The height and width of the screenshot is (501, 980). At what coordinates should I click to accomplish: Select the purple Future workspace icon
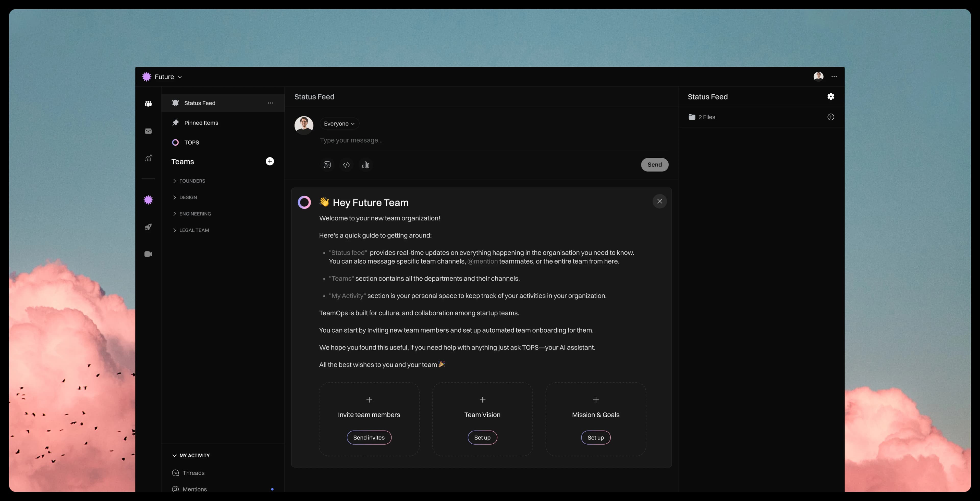coord(148,199)
